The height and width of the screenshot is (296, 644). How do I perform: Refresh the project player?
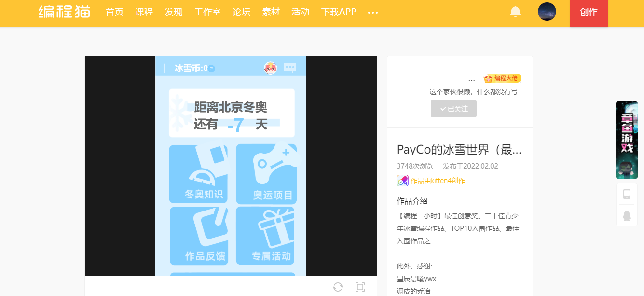coord(338,287)
